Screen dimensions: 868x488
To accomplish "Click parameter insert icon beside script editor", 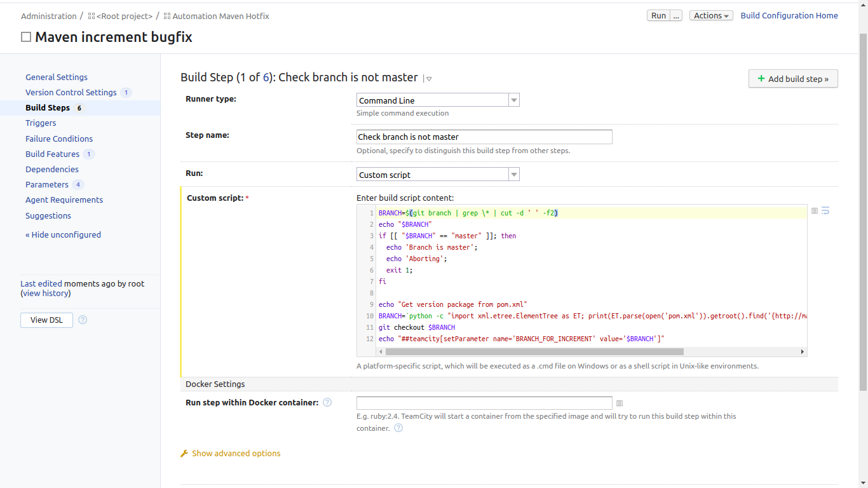I will 815,211.
